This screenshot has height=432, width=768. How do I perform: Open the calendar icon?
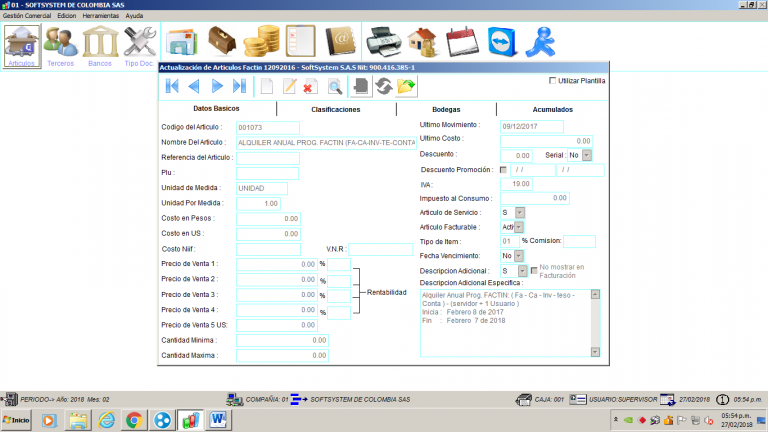click(462, 42)
